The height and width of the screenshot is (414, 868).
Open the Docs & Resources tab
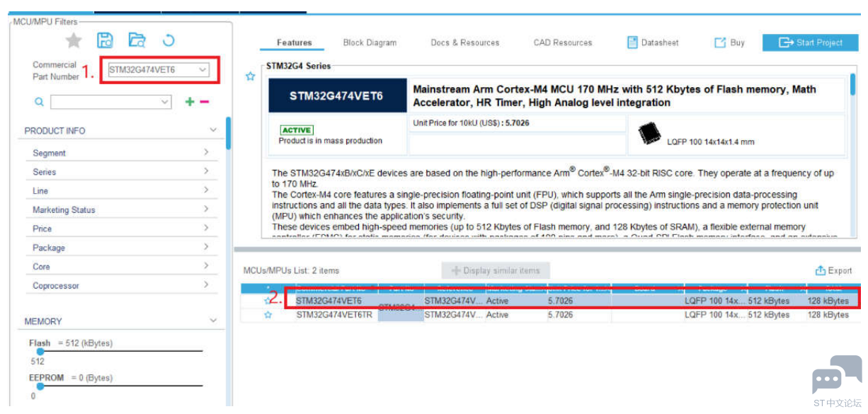click(x=465, y=42)
